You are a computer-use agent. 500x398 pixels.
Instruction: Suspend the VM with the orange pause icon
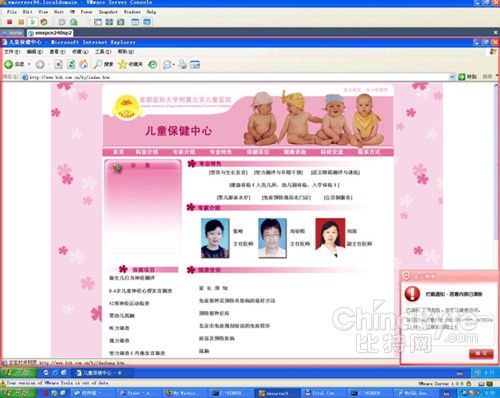click(21, 22)
